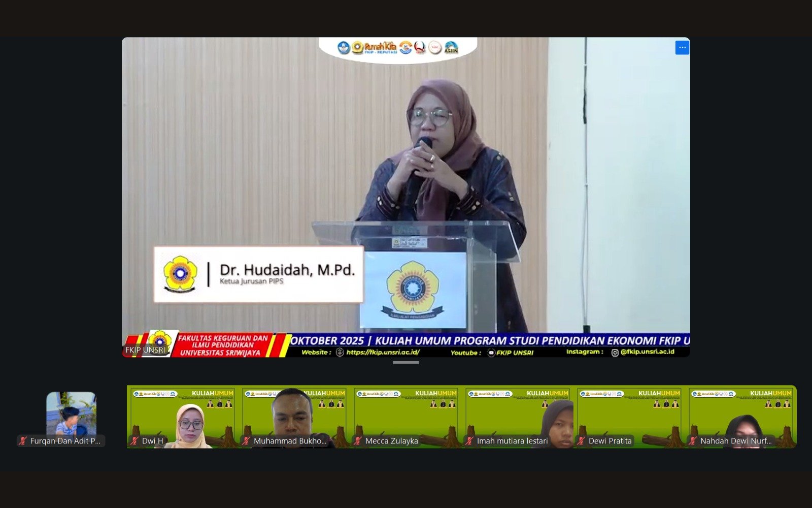Click muted mic icon for Muhammad Bukho
Screen dimensions: 812x508
(246, 441)
